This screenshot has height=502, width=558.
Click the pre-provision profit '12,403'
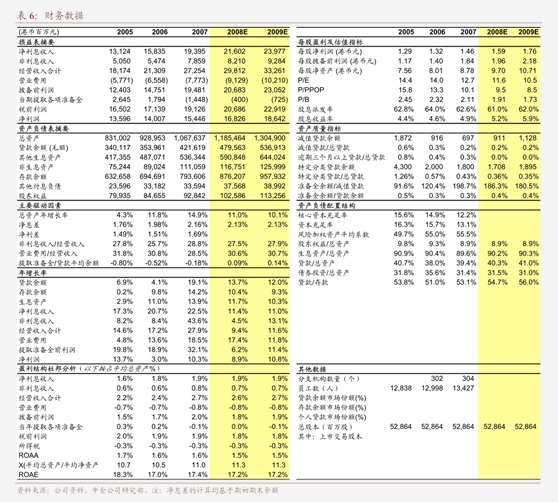click(x=120, y=90)
